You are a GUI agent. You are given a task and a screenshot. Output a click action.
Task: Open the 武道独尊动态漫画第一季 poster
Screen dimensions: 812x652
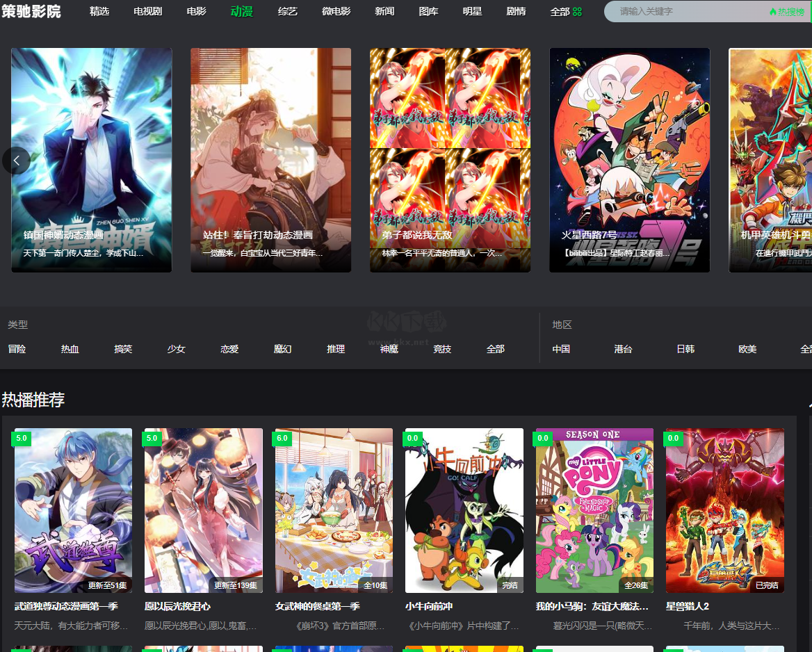pos(74,510)
